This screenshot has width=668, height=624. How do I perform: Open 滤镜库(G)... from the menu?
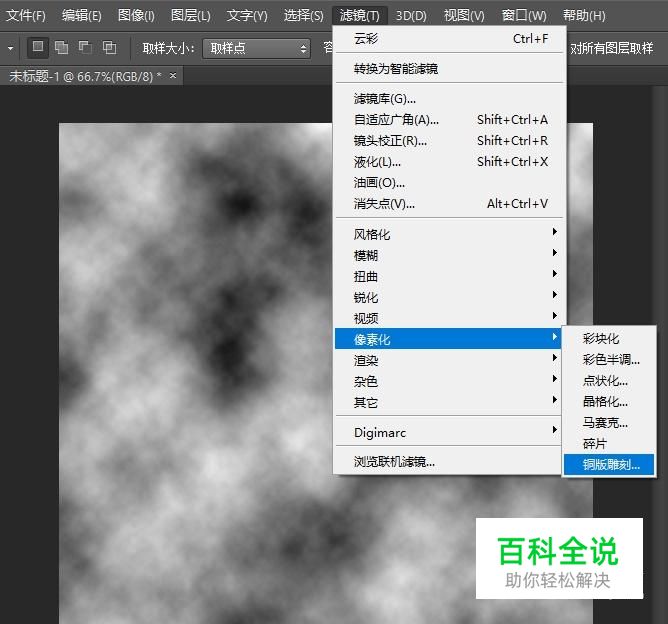[x=449, y=99]
